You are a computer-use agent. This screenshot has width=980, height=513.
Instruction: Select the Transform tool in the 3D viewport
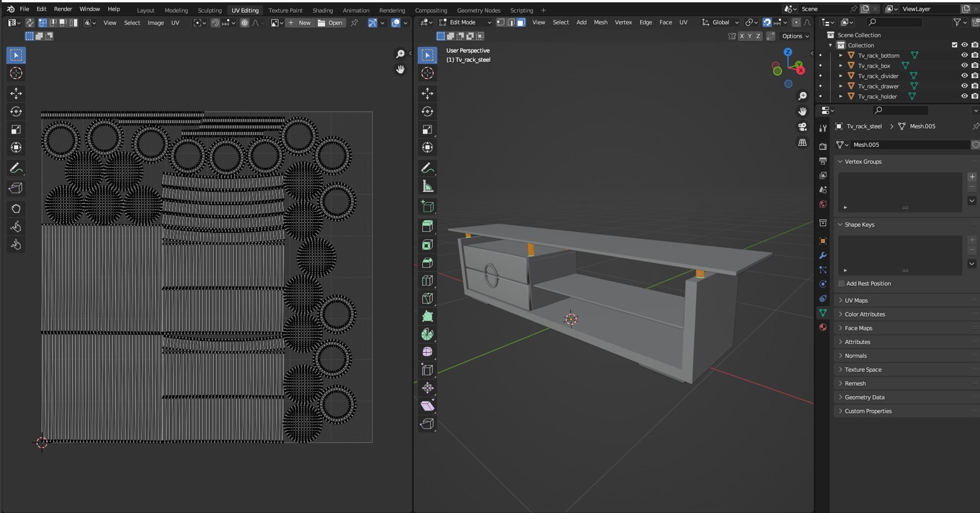tap(427, 148)
